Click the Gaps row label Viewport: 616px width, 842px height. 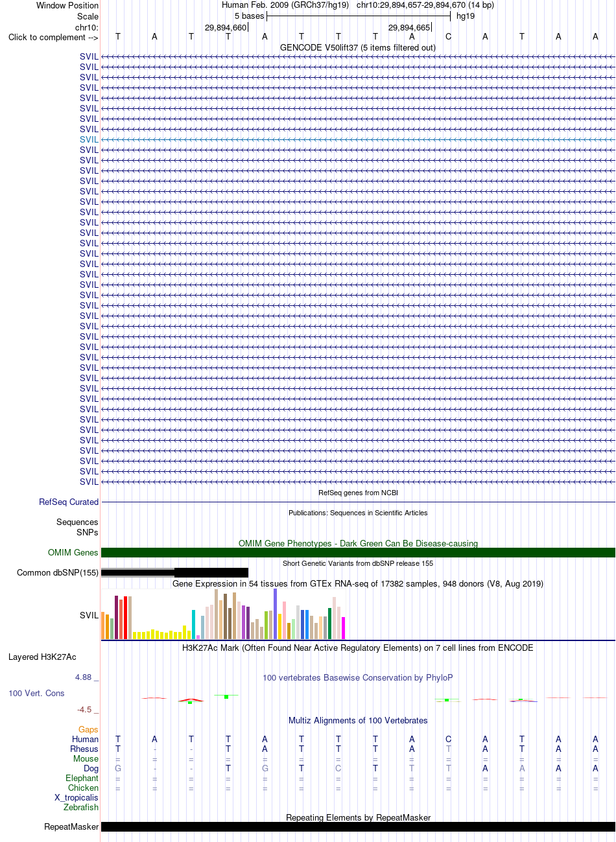tap(88, 729)
